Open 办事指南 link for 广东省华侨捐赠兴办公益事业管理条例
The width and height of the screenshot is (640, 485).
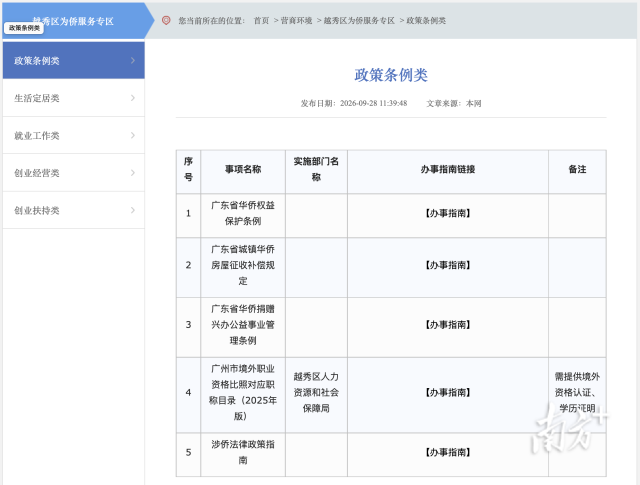click(448, 325)
